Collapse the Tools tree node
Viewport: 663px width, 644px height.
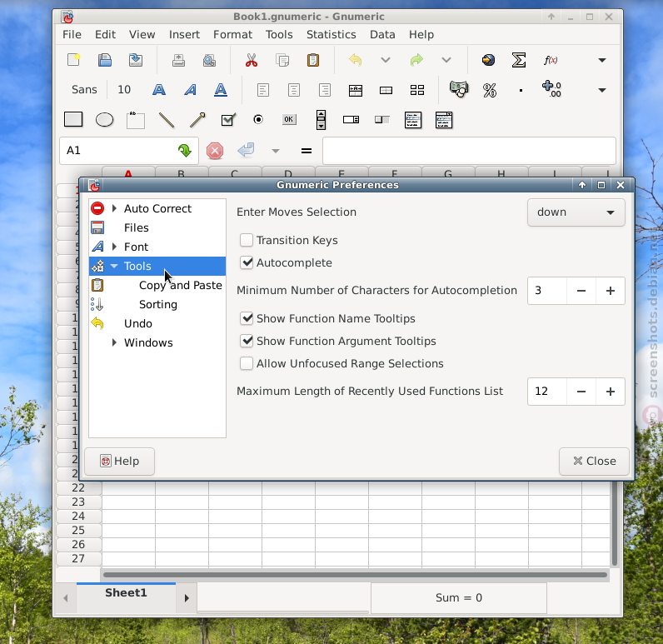114,266
